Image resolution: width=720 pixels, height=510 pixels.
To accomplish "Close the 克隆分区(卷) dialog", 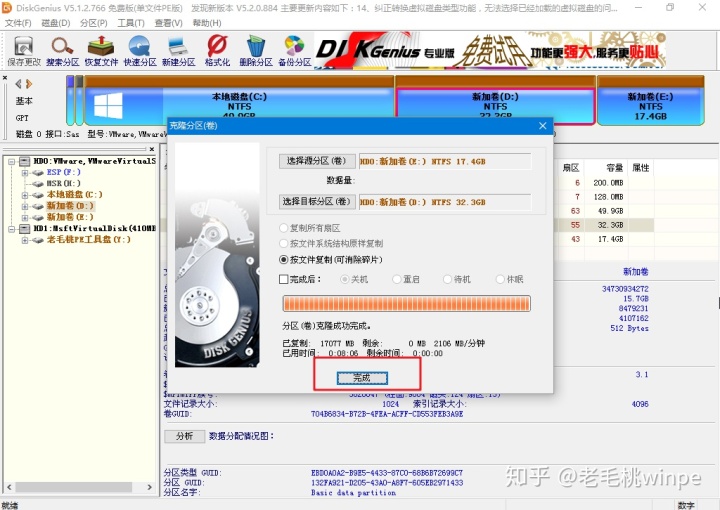I will tap(542, 126).
